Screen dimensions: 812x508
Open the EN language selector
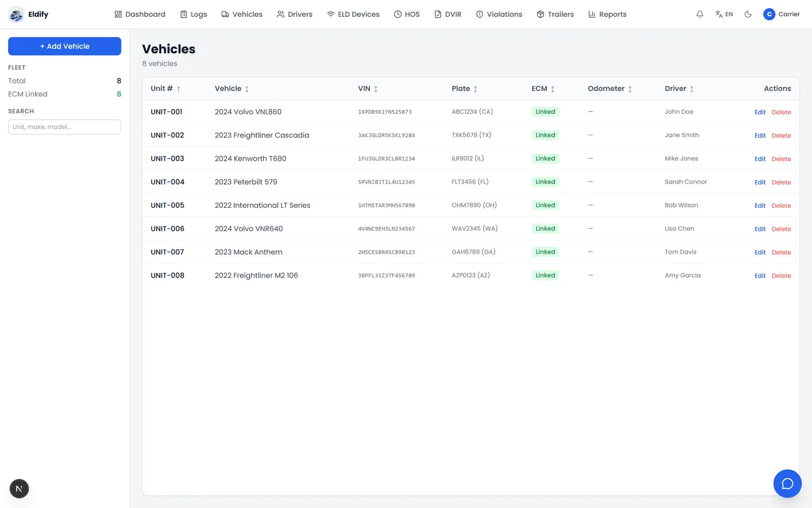[x=724, y=14]
